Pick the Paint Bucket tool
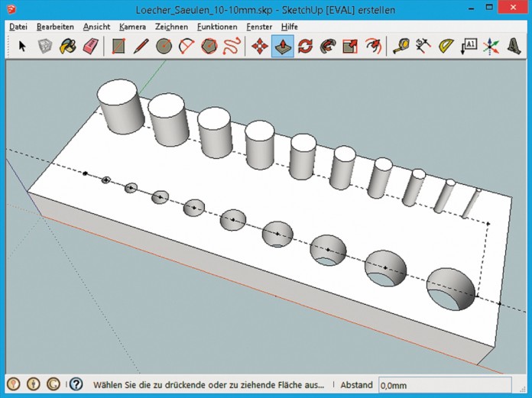Screen dimensions: 532x398 coord(68,47)
